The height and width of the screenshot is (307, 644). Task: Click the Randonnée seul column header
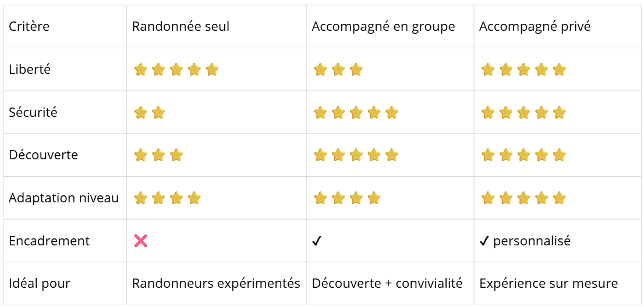(x=181, y=27)
